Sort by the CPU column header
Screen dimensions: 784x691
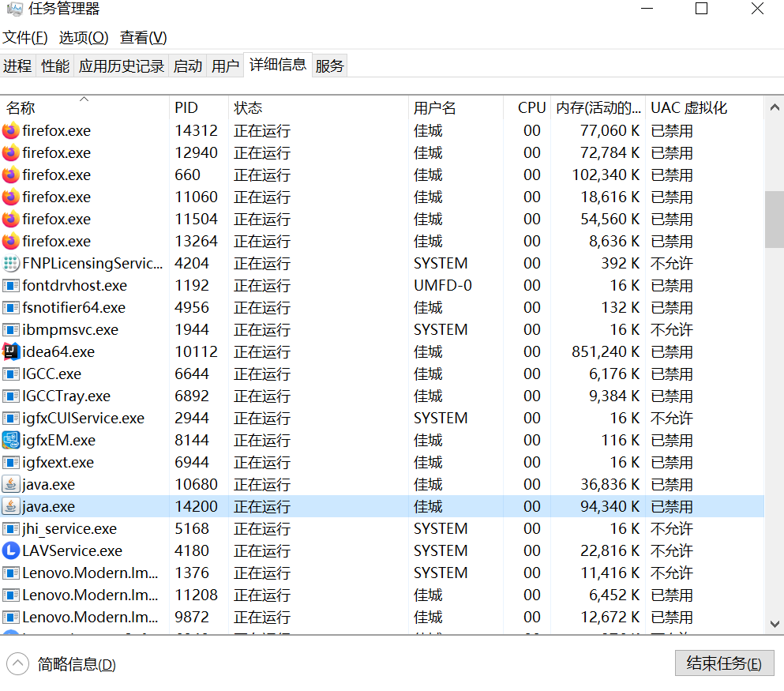pos(527,108)
